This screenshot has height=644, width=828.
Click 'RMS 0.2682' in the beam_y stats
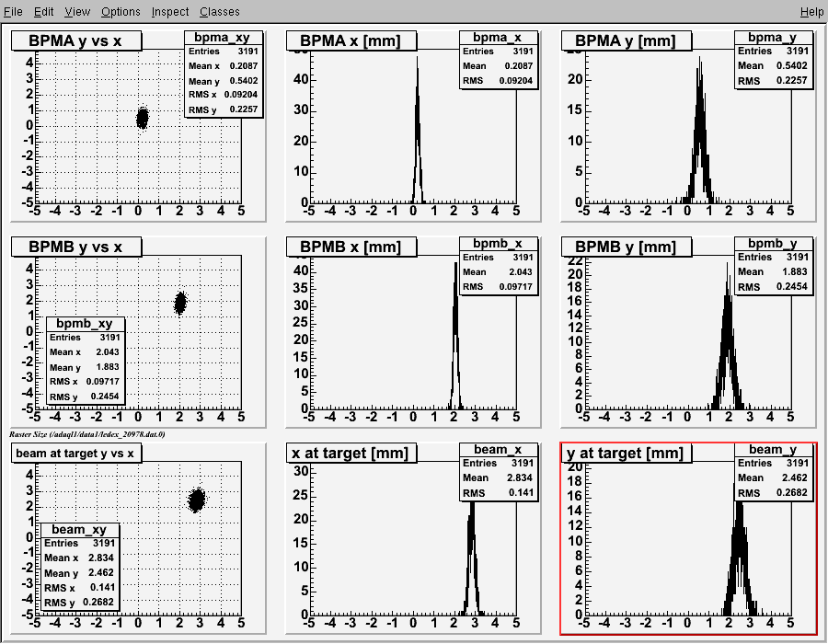pos(773,493)
